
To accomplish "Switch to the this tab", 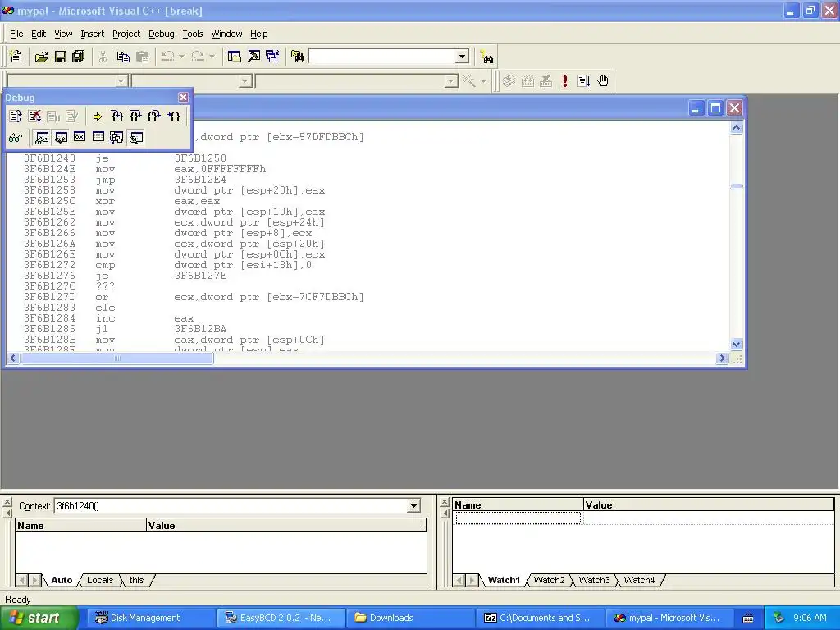I will click(x=137, y=580).
